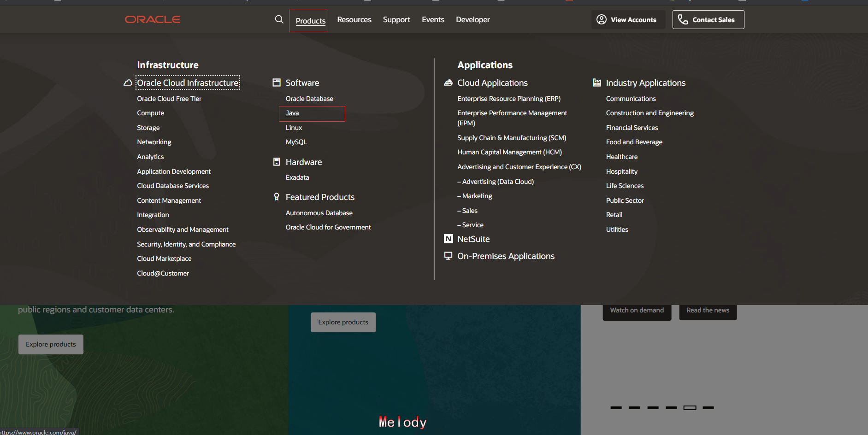The height and width of the screenshot is (435, 868).
Task: Open Oracle Cloud for Government
Action: coord(328,227)
